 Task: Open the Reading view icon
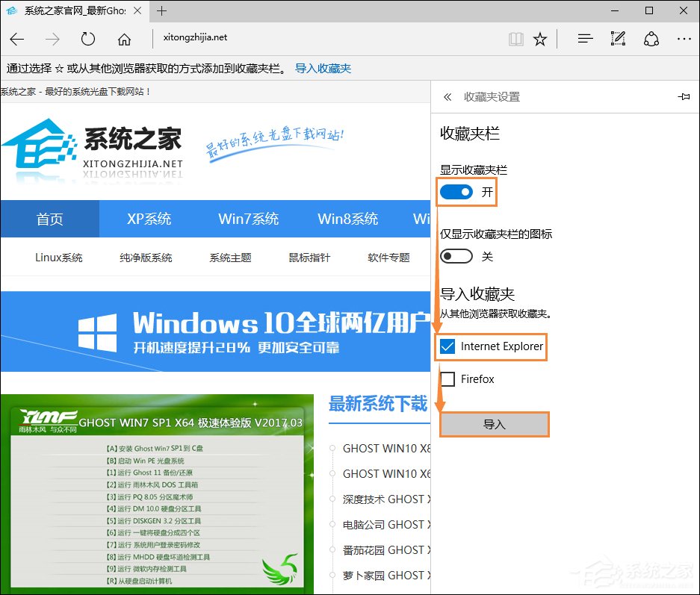515,38
